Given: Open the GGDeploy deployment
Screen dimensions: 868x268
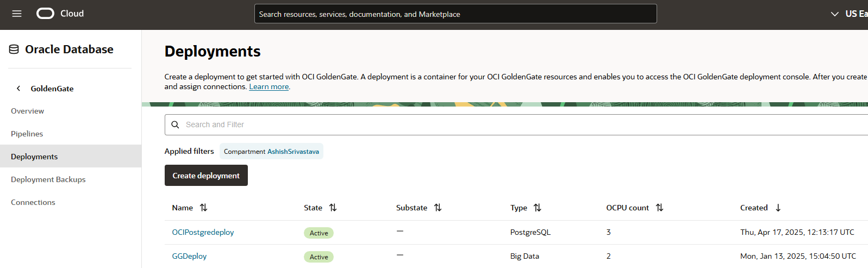Looking at the screenshot, I should [x=189, y=256].
